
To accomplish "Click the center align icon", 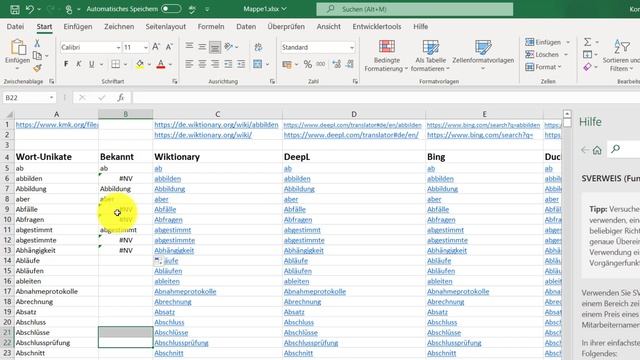I will [202, 64].
